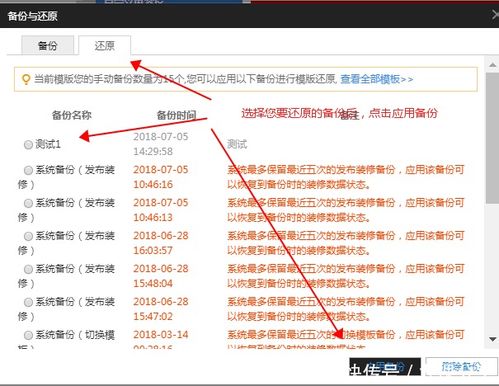This screenshot has height=386, width=499.
Task: Click the scrollbar down arrow
Action: click(x=493, y=339)
